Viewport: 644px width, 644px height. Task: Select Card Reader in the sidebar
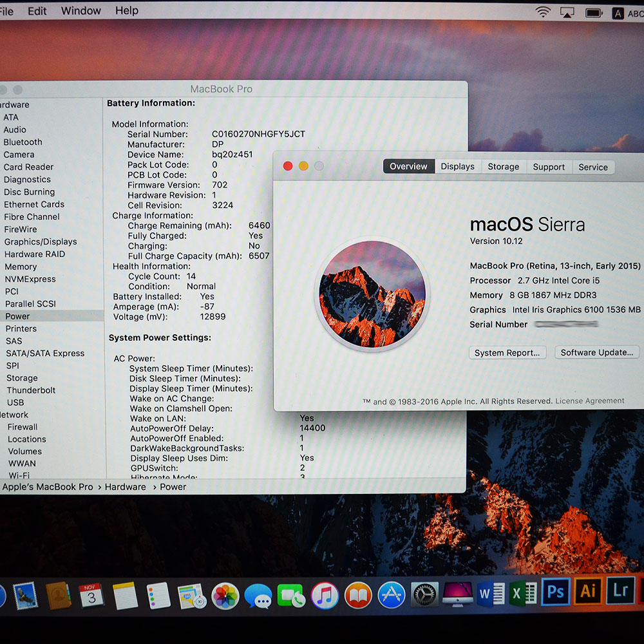29,167
